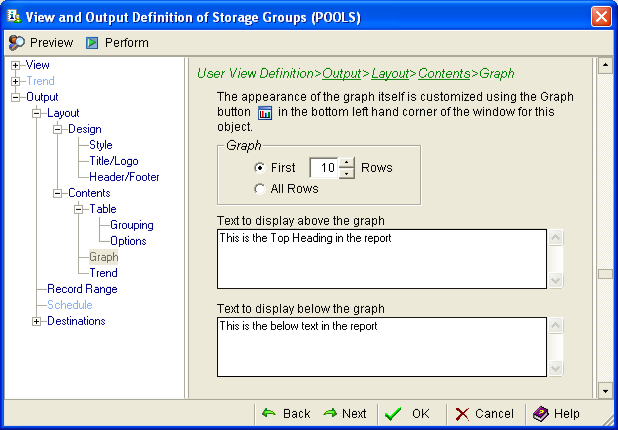Select the Contents tree item
Screen dimensions: 618x430
[89, 193]
